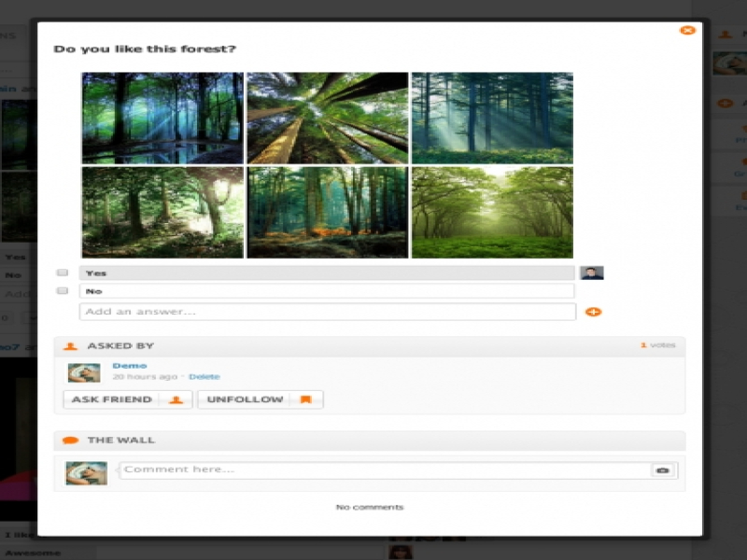Close the forest poll dialog
This screenshot has width=747, height=560.
(x=687, y=31)
